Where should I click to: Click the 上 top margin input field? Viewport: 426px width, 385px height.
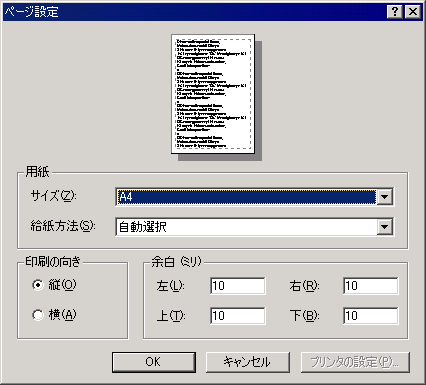[238, 316]
